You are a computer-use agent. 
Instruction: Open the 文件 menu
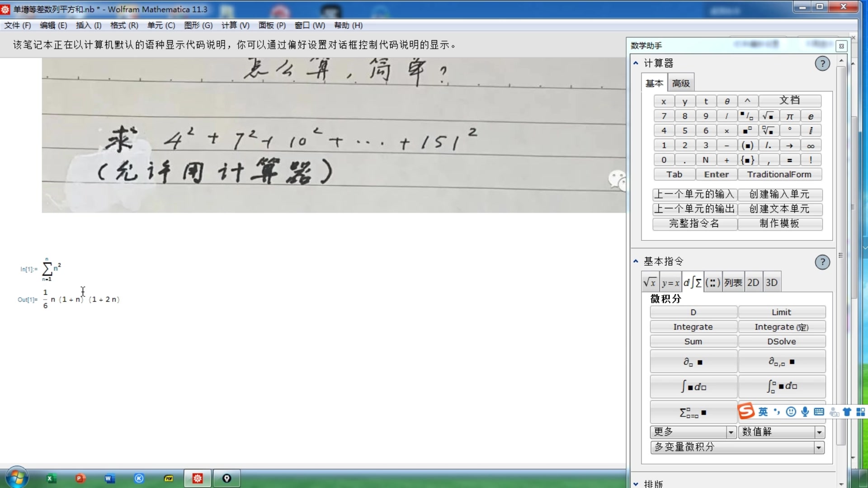tap(18, 25)
